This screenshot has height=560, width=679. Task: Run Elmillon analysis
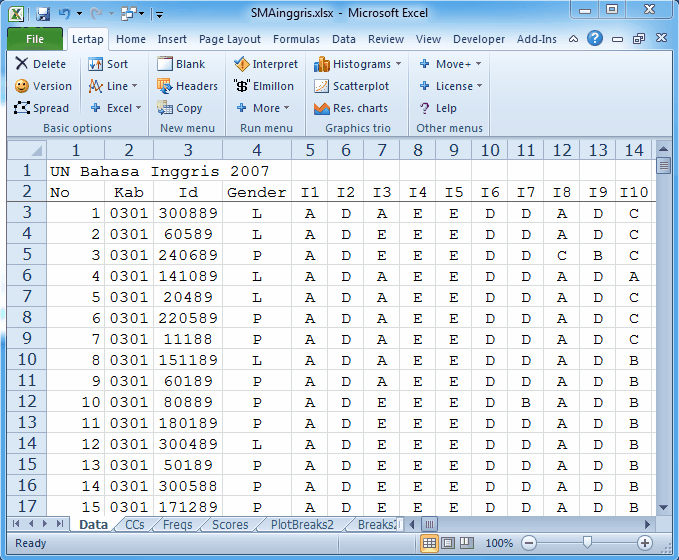point(242,86)
